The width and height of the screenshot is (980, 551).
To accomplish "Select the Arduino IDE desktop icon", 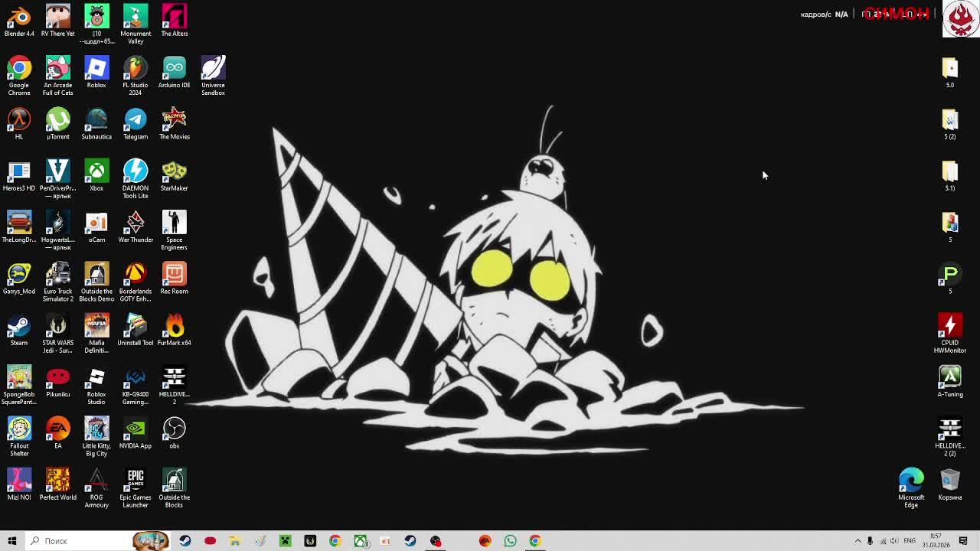I will pyautogui.click(x=174, y=72).
